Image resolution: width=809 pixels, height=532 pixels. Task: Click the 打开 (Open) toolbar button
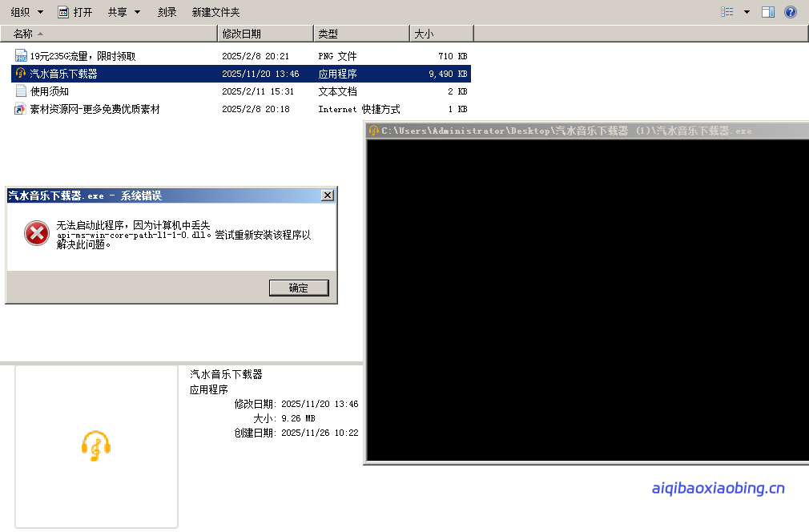point(75,12)
